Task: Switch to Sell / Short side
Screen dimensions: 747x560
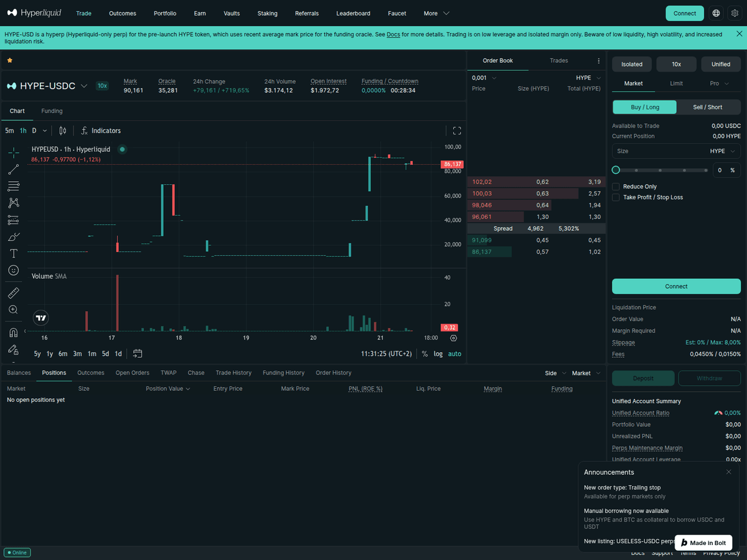Action: tap(708, 107)
